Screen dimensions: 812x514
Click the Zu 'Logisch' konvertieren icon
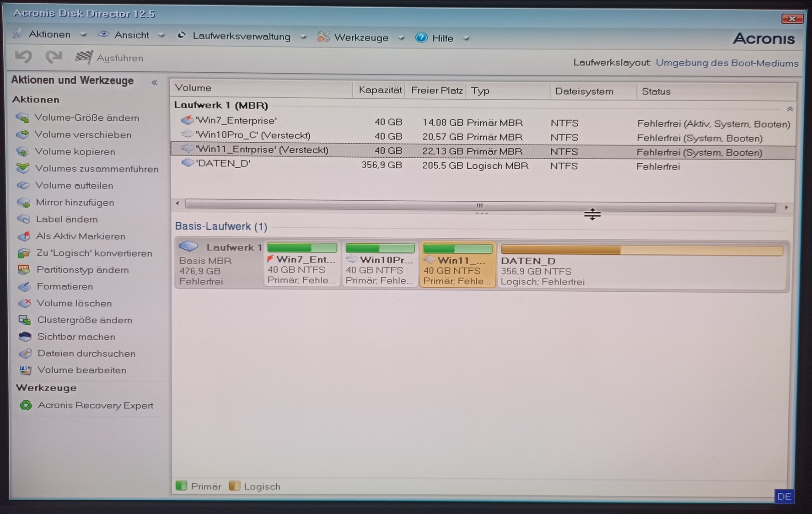pos(24,253)
